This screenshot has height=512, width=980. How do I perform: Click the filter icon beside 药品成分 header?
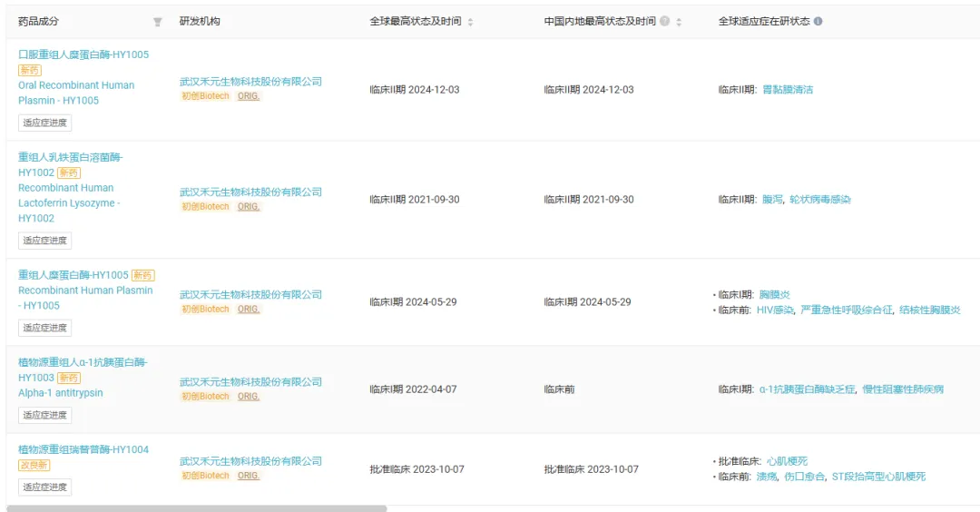coord(157,22)
